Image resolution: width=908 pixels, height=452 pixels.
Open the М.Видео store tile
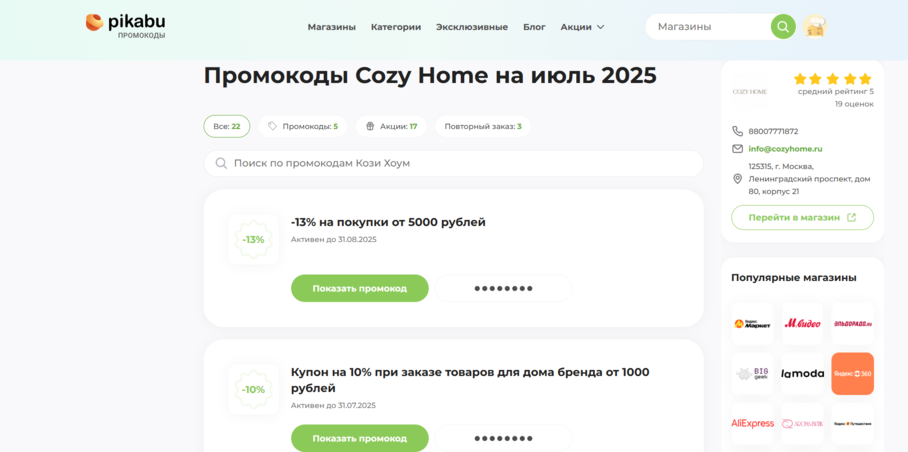pos(802,324)
